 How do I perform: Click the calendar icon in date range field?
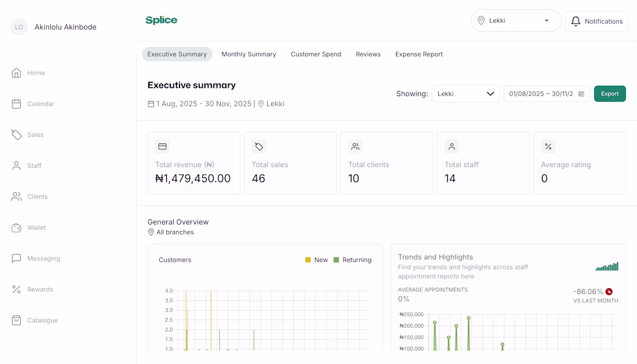click(x=581, y=94)
